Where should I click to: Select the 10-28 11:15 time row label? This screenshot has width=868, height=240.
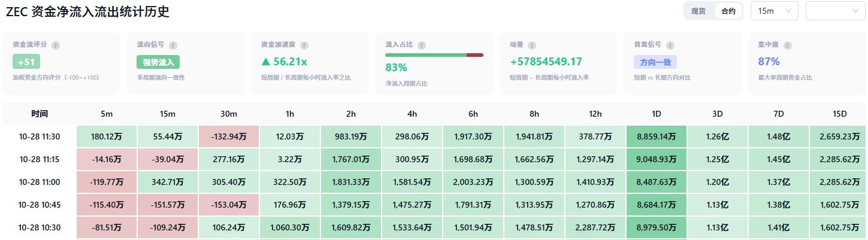40,159
